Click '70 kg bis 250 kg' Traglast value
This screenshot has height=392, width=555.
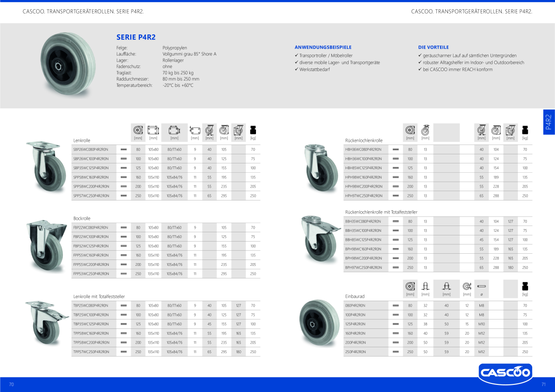(x=178, y=72)
